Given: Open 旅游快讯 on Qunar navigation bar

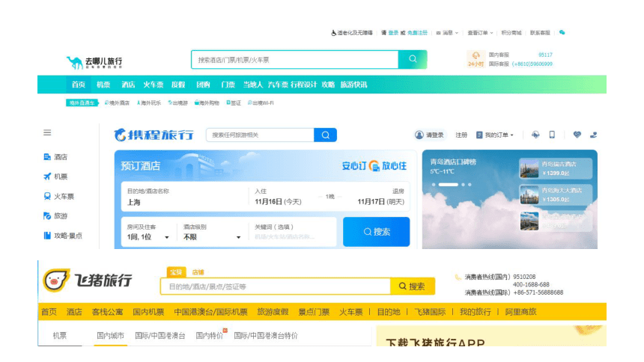Looking at the screenshot, I should pyautogui.click(x=353, y=85).
